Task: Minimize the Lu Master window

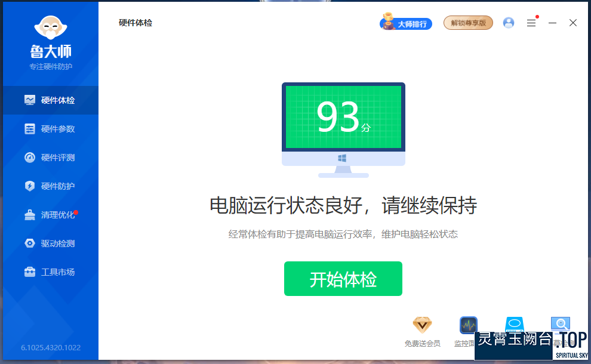Action: coord(553,23)
